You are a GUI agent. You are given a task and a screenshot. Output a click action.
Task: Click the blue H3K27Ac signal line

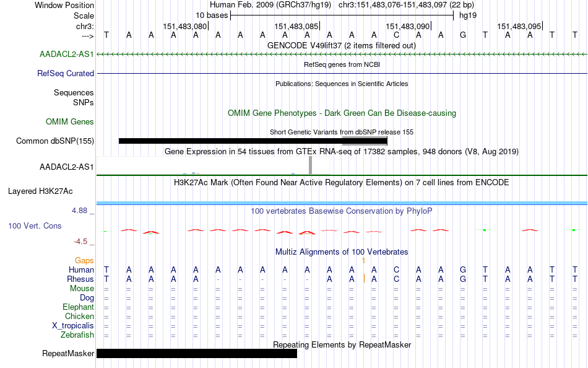click(342, 203)
